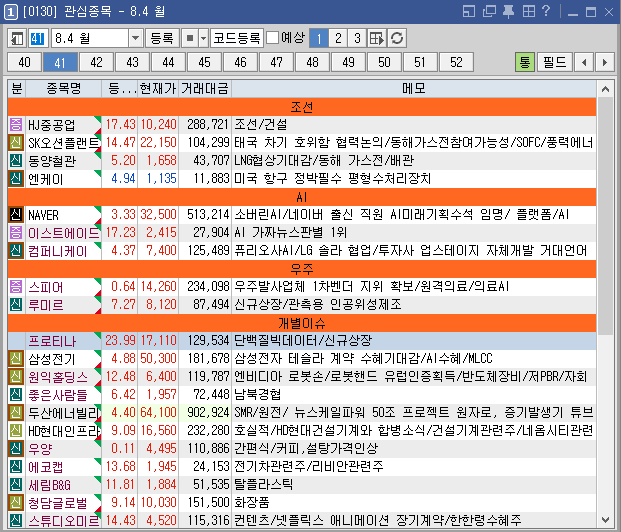Screen dimensions: 621x532
Task: Click the 종목명 column header
Action: point(63,88)
